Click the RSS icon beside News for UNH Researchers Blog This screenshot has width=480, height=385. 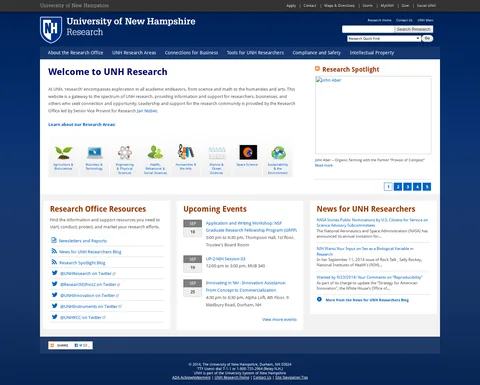[54, 251]
